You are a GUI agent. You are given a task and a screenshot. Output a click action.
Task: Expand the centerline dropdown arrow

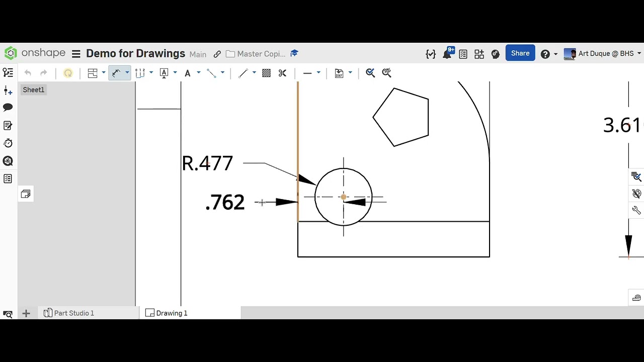[222, 73]
